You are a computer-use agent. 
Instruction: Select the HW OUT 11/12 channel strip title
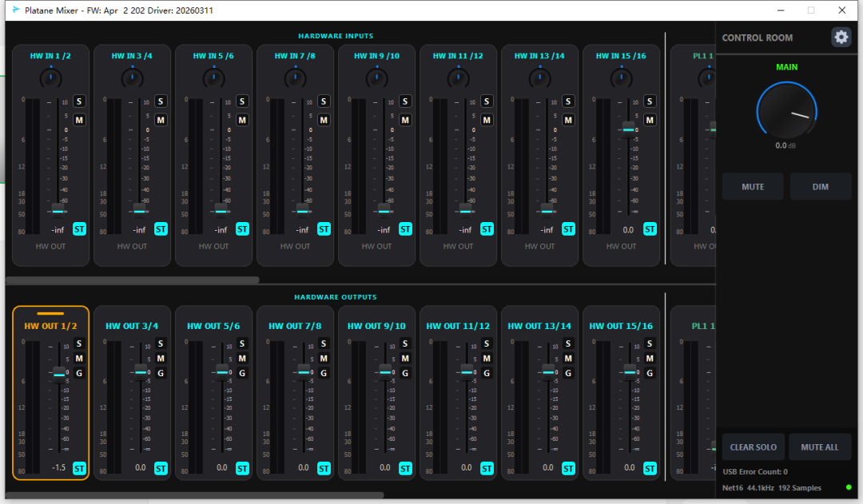click(458, 326)
